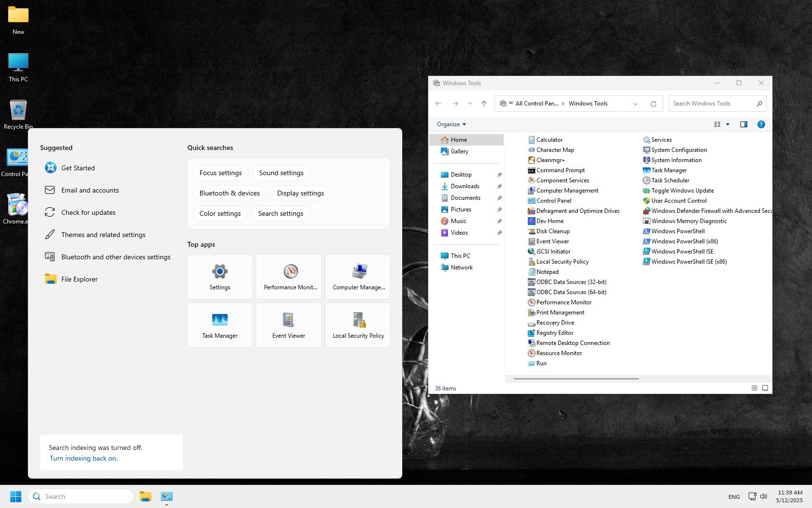Open Registry Editor in Windows Tools

click(x=554, y=333)
